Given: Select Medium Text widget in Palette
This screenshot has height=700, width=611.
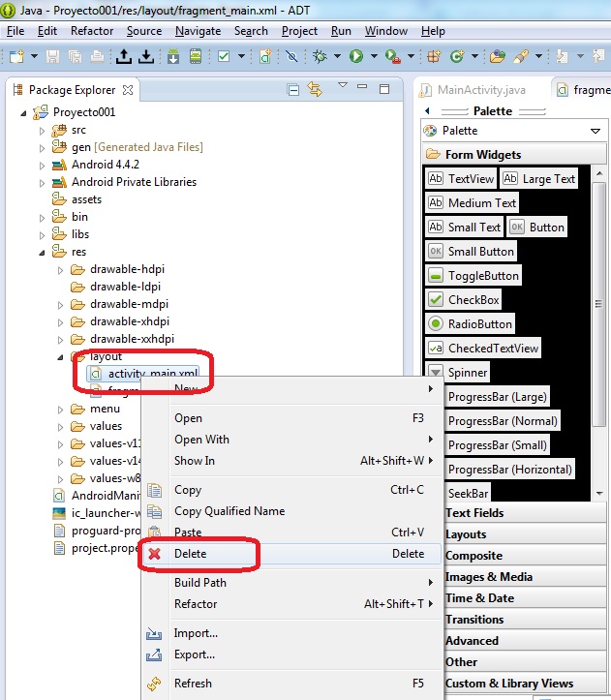Looking at the screenshot, I should 472,202.
